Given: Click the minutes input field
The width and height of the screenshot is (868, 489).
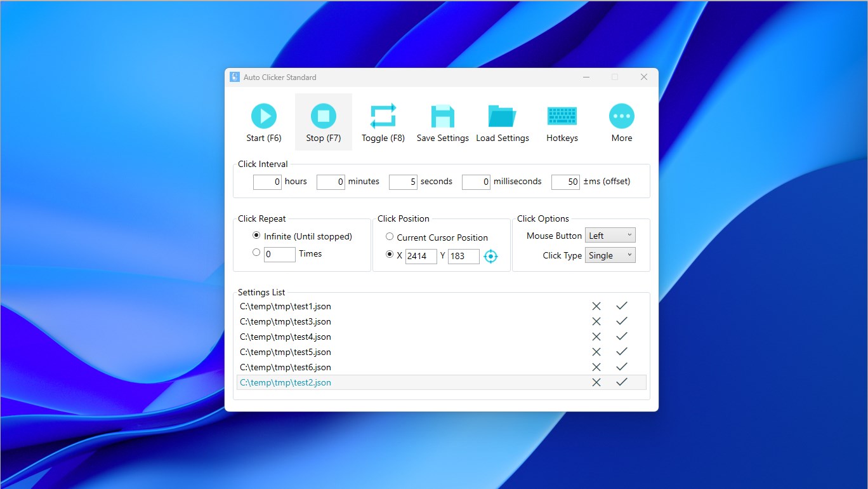Looking at the screenshot, I should [x=331, y=182].
